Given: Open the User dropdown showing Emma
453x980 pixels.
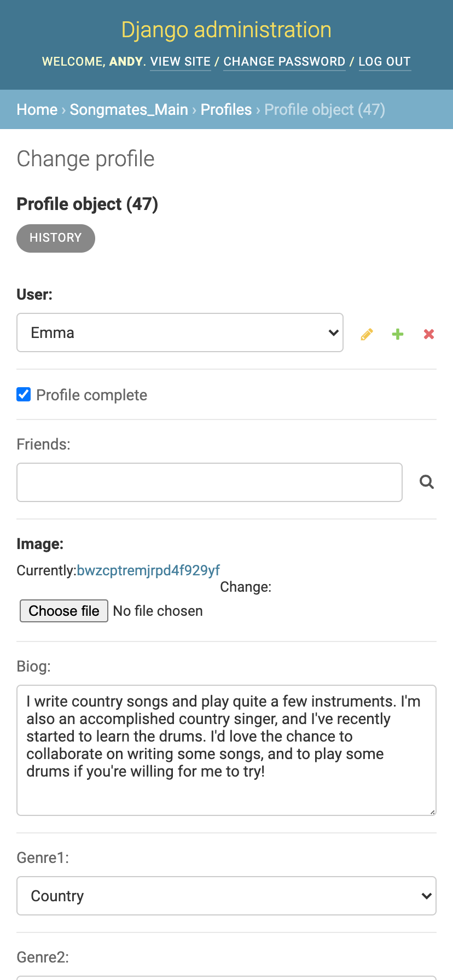Looking at the screenshot, I should 180,332.
